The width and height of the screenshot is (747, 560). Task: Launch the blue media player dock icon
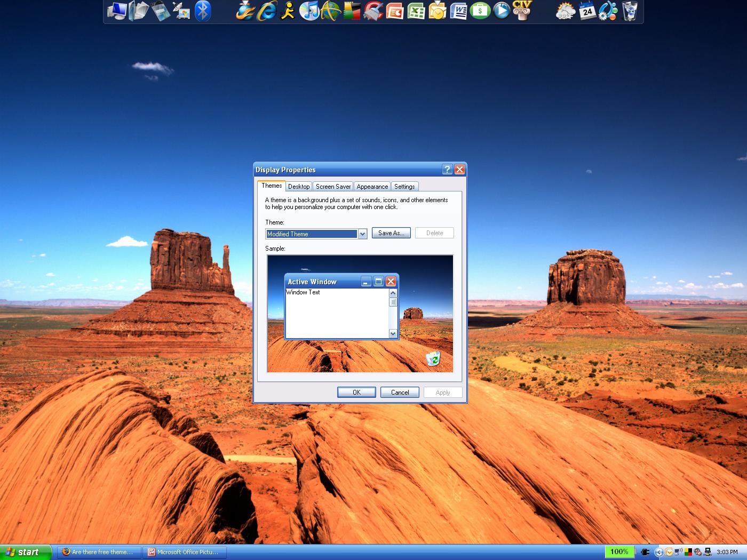click(x=502, y=11)
